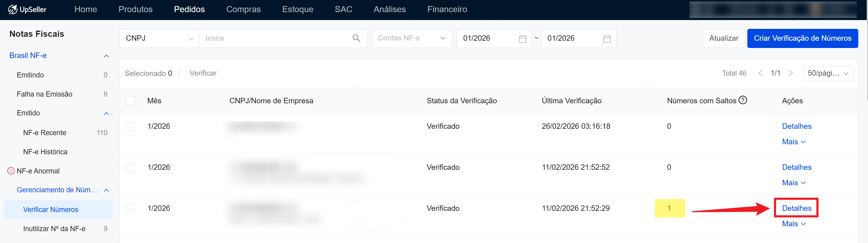Go to previous page arrow
This screenshot has width=868, height=243.
pyautogui.click(x=760, y=73)
